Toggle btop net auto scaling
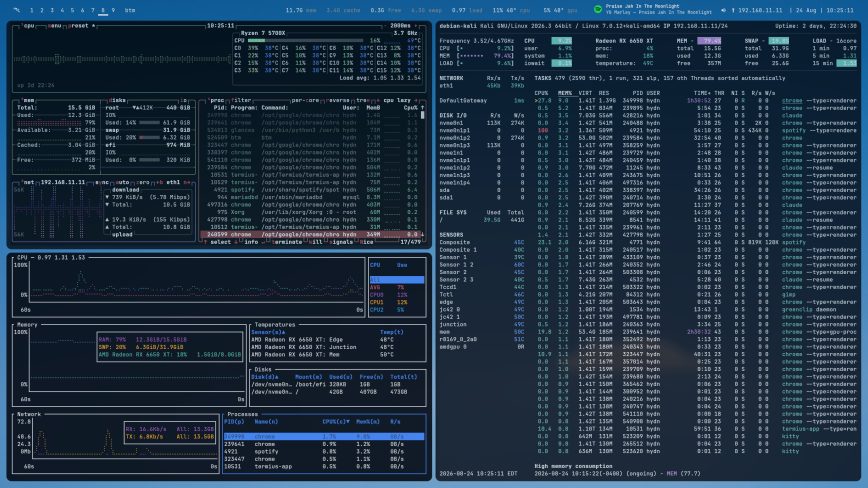This screenshot has height=488, width=868. pos(123,182)
